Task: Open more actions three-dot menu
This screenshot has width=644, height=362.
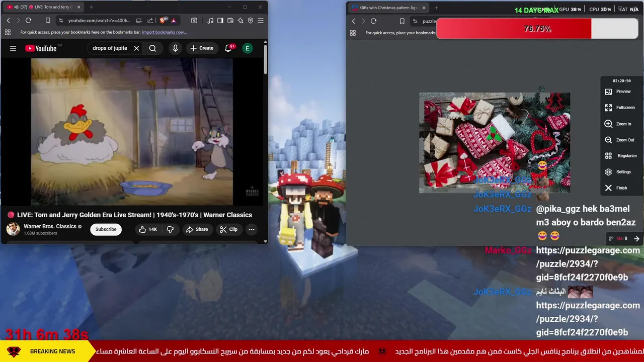Action: coord(251,229)
